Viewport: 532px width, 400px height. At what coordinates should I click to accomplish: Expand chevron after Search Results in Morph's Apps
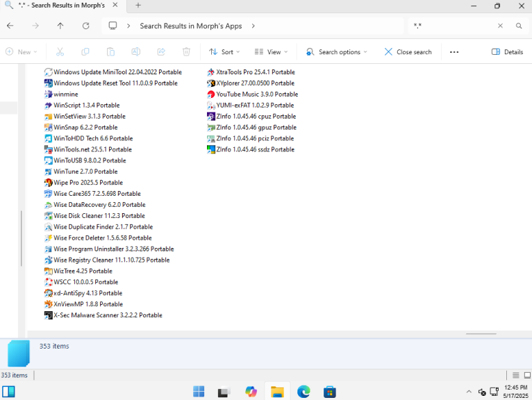click(253, 26)
